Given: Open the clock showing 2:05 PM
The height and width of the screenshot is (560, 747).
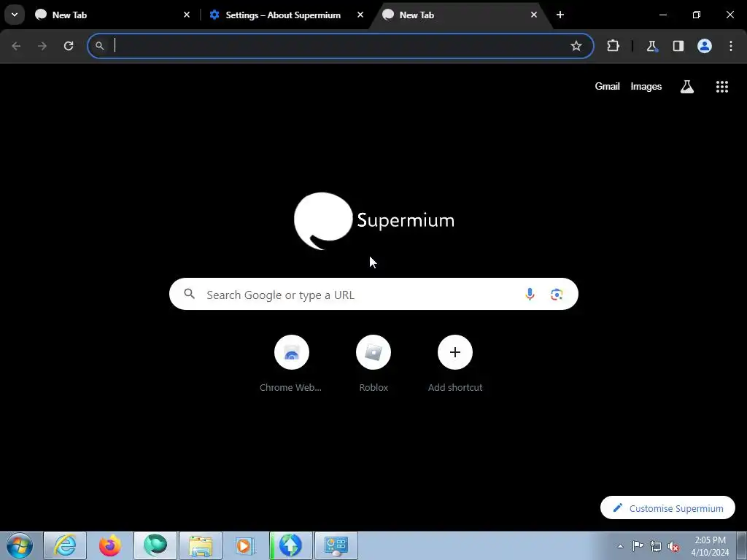Looking at the screenshot, I should click(710, 546).
